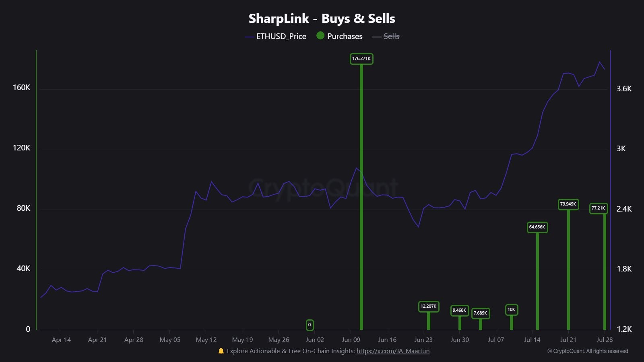Click the 9.468K purchase label
The height and width of the screenshot is (362, 644).
[x=459, y=311]
